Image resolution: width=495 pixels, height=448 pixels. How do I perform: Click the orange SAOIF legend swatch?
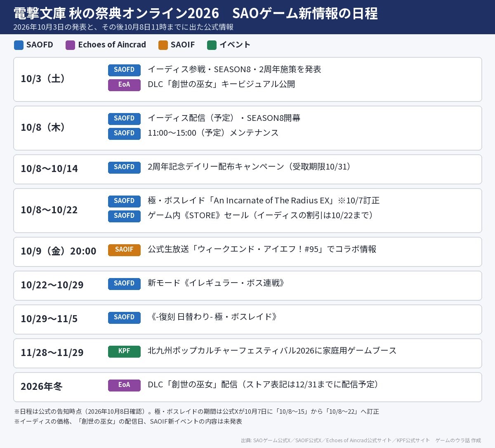163,45
